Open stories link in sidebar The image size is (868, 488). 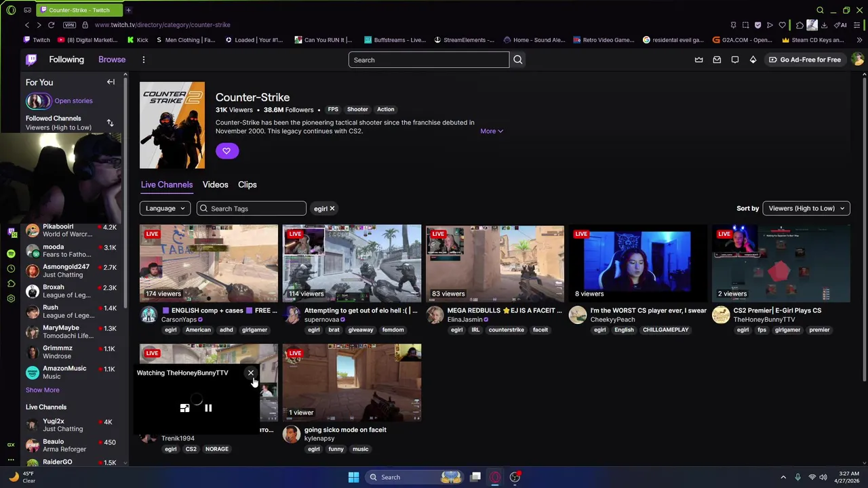tap(73, 101)
